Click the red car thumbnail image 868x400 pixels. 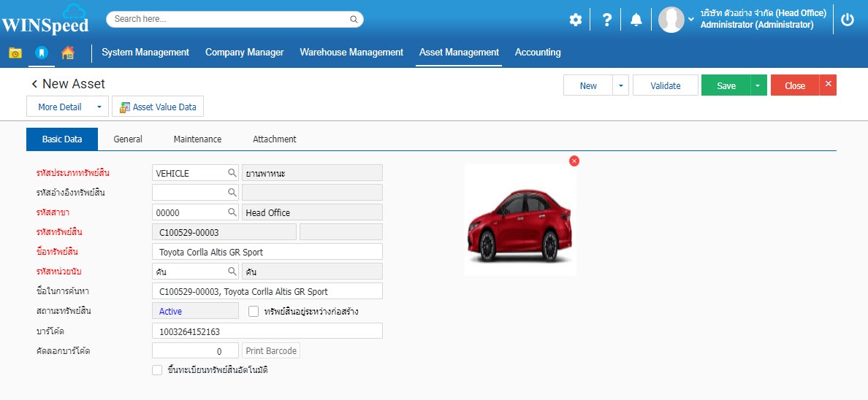[x=520, y=221]
